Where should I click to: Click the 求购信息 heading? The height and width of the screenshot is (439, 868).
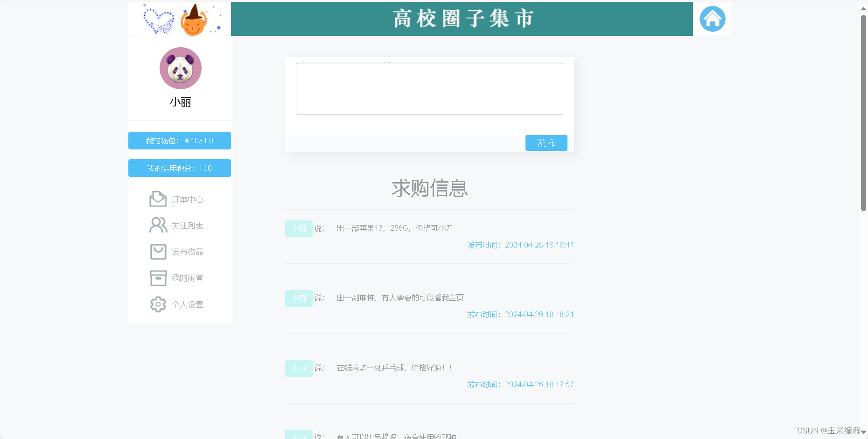tap(430, 188)
